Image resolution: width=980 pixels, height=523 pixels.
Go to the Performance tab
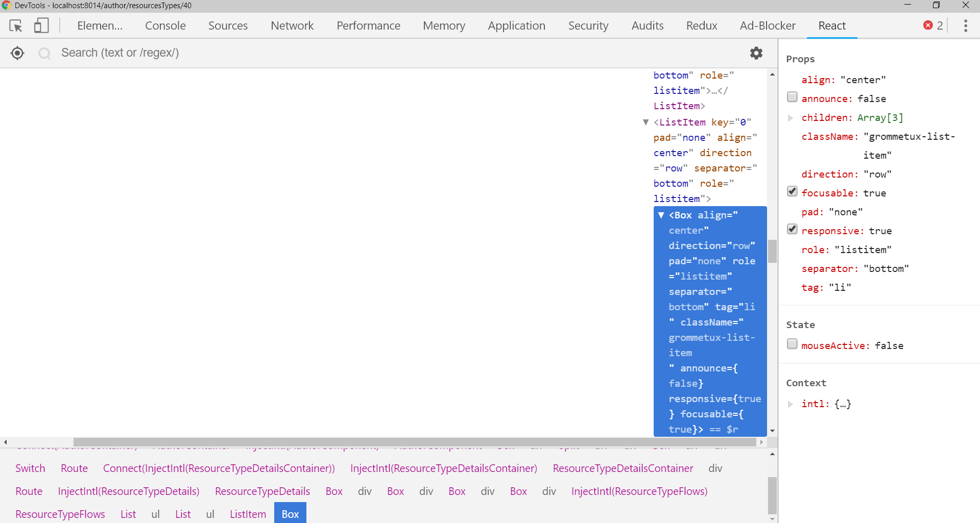point(368,26)
